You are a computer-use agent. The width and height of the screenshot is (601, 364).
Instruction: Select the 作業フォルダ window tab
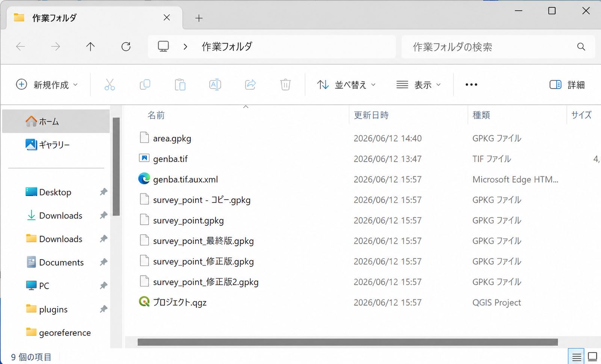point(94,18)
